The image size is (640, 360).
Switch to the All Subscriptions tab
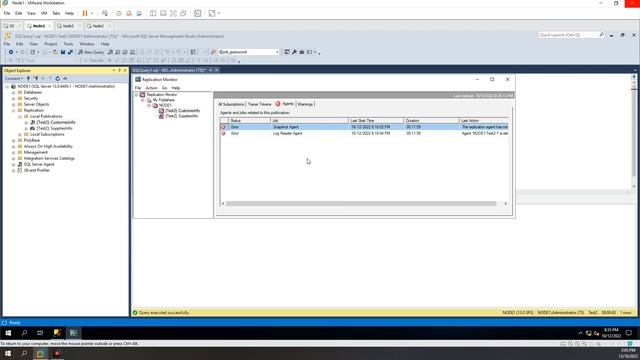tap(231, 104)
